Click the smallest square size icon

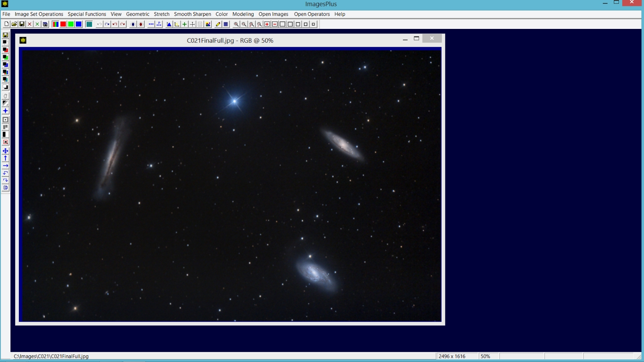[x=313, y=24]
